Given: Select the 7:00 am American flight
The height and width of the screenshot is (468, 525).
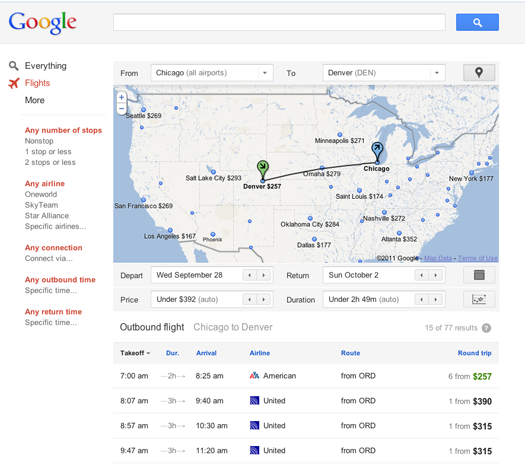Looking at the screenshot, I should coord(306,376).
